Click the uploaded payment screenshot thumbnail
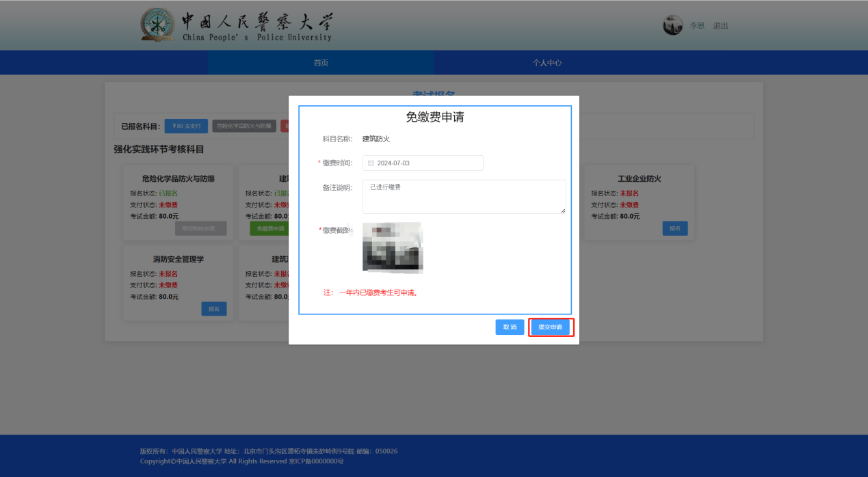This screenshot has height=477, width=868. pos(392,247)
